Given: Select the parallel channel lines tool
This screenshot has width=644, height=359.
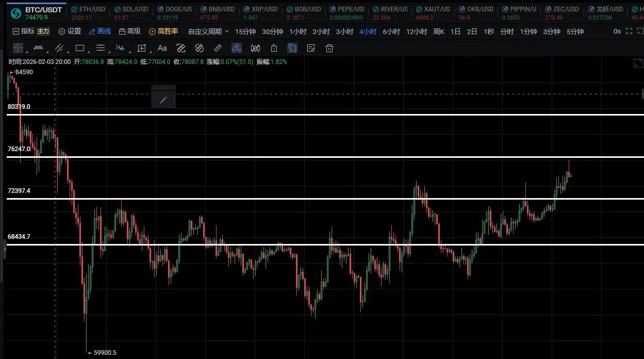Looking at the screenshot, I should 59,48.
